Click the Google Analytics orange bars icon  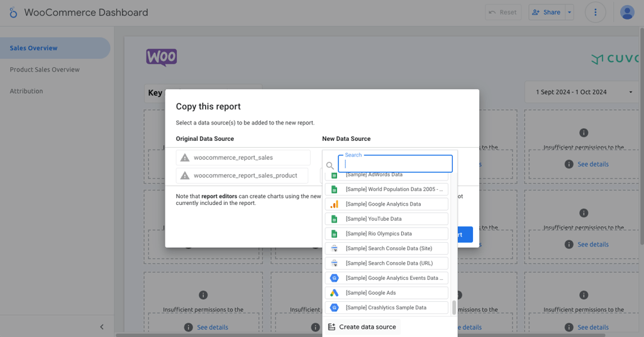335,204
